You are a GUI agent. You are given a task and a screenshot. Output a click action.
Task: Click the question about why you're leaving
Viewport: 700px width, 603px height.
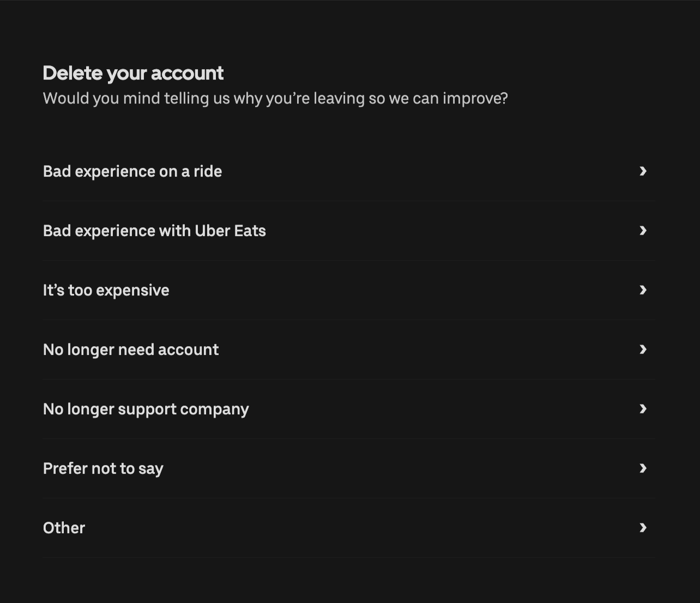pyautogui.click(x=275, y=98)
